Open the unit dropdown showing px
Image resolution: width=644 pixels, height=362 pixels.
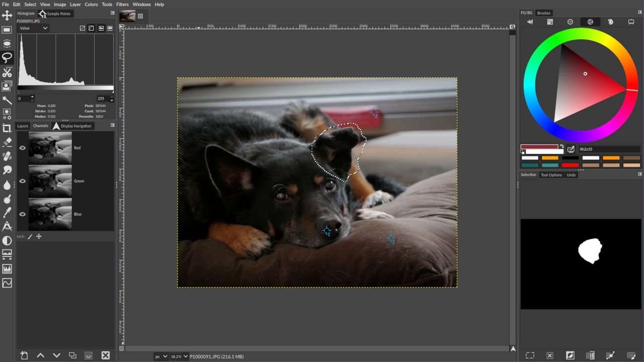point(161,356)
